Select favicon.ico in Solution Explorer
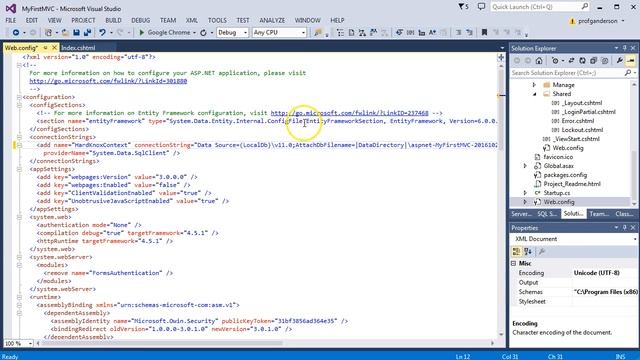This screenshot has width=640, height=360. (558, 157)
